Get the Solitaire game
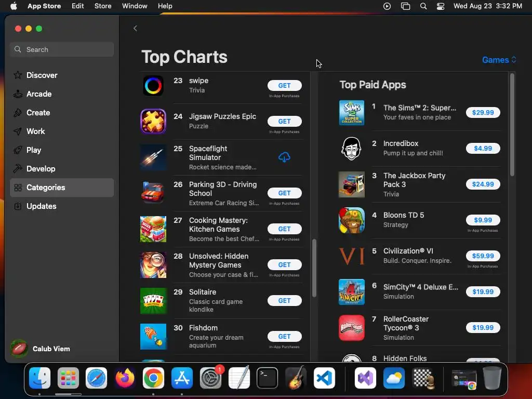The image size is (532, 399). pyautogui.click(x=284, y=301)
